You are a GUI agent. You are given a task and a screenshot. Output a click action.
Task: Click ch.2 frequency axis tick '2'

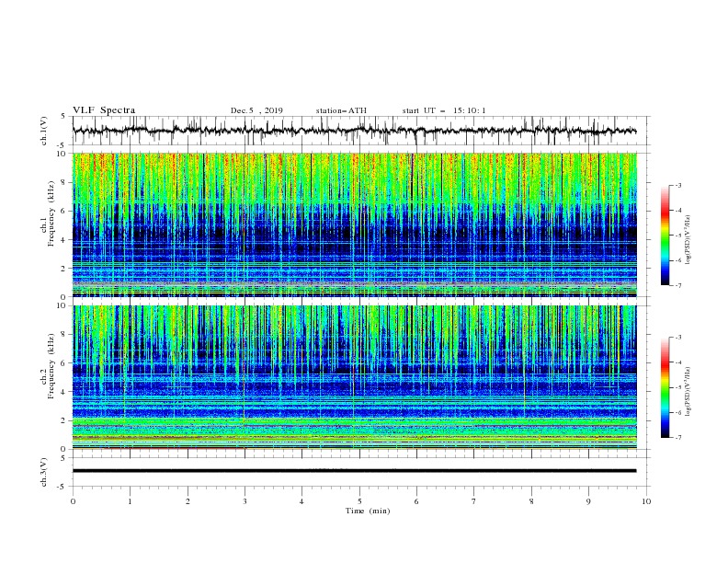(x=65, y=420)
